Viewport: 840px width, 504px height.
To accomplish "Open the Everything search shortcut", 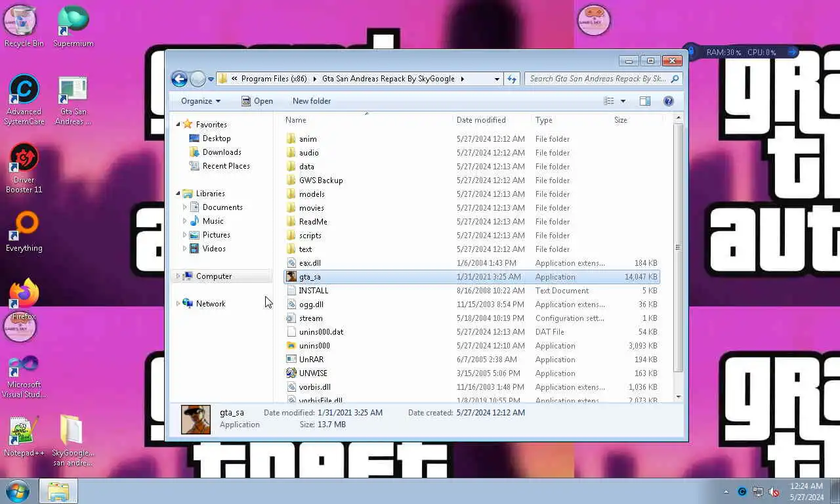I will coord(24,232).
